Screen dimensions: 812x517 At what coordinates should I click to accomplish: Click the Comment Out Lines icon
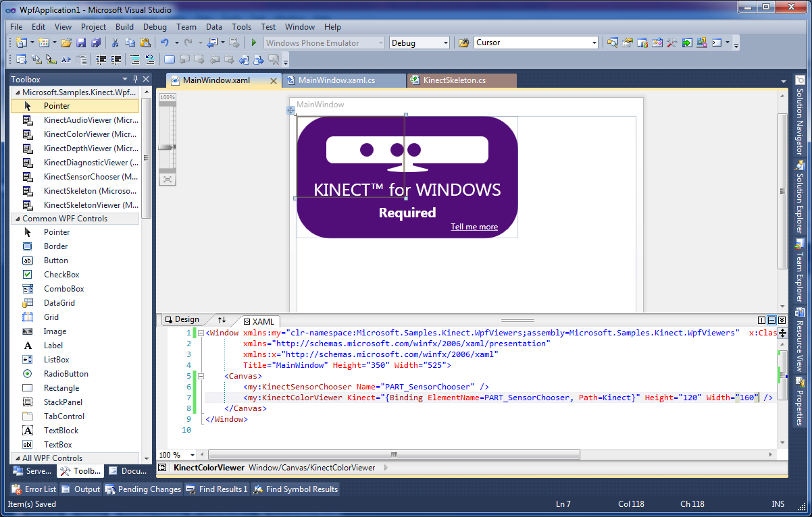(135, 59)
